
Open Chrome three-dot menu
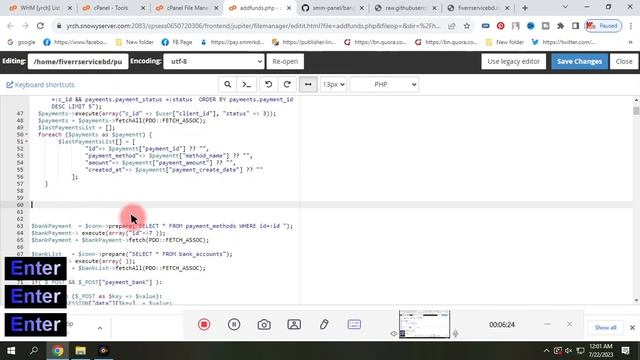pyautogui.click(x=631, y=26)
